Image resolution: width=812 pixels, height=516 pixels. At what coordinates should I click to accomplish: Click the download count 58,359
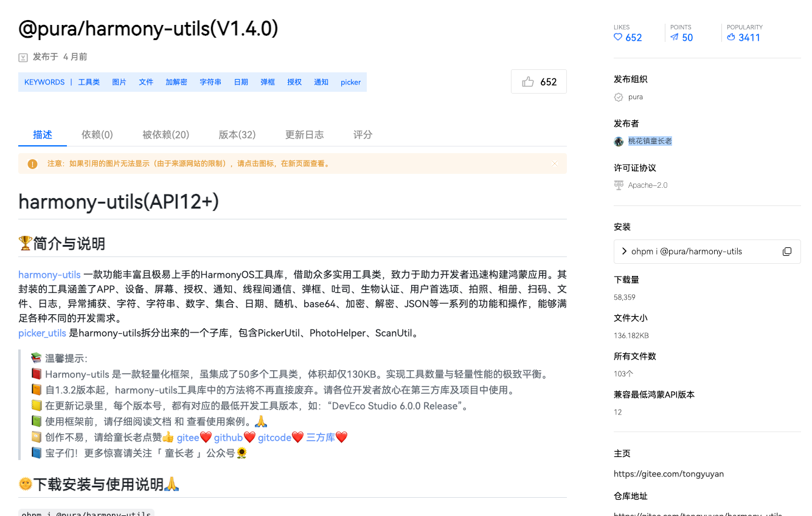[625, 298]
